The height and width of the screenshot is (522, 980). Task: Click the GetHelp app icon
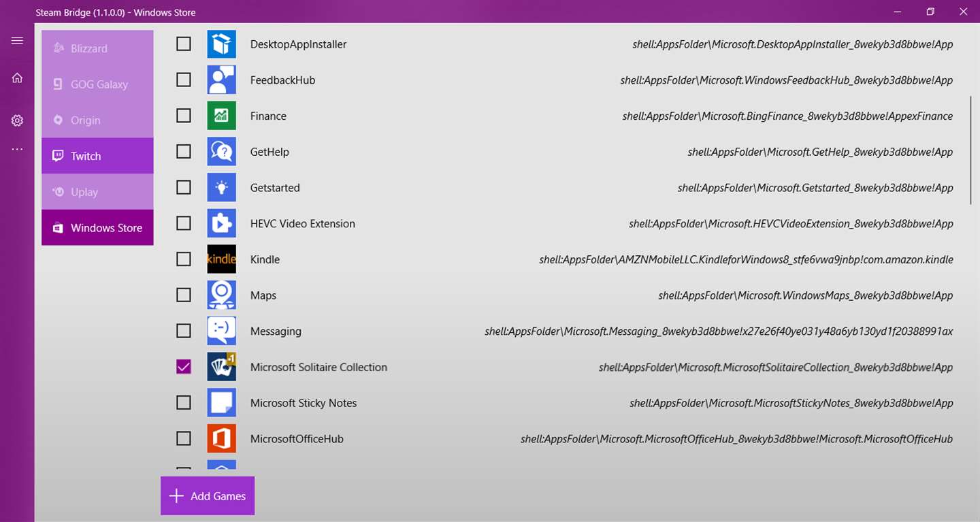coord(222,152)
